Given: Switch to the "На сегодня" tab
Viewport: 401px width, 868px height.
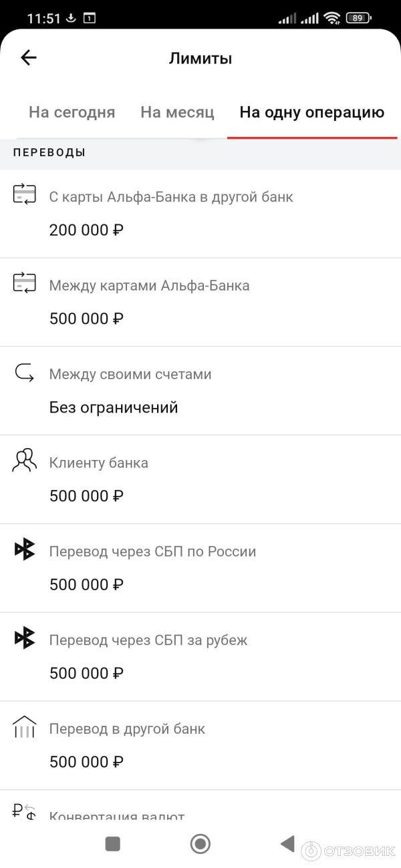Looking at the screenshot, I should (72, 112).
